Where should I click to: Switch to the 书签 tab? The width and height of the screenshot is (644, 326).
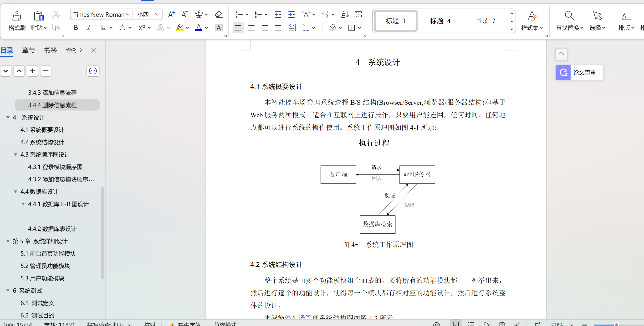[x=50, y=50]
